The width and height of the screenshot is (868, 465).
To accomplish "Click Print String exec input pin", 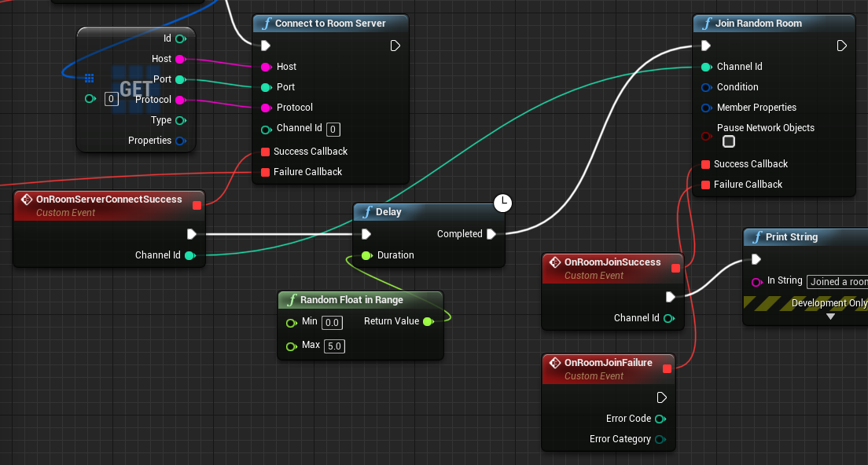I will coord(756,258).
